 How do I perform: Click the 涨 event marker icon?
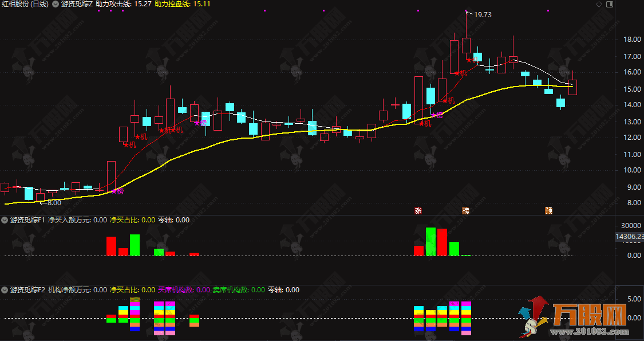pyautogui.click(x=418, y=210)
